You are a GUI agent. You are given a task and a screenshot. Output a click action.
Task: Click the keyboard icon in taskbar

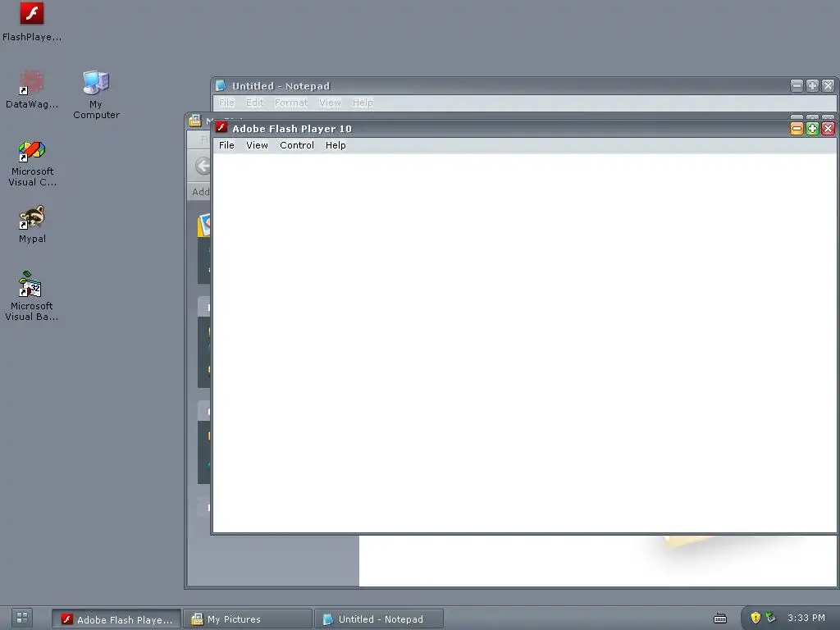pos(720,619)
